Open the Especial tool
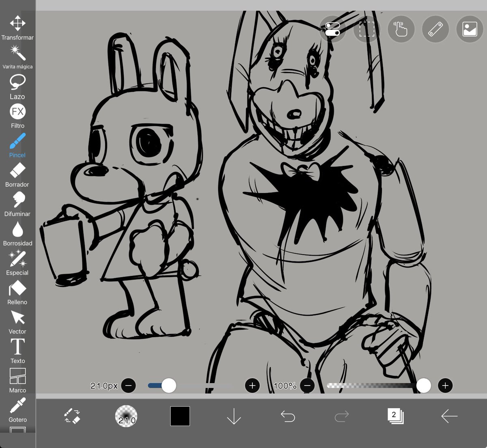Screen dimensions: 487x448 [x=17, y=263]
